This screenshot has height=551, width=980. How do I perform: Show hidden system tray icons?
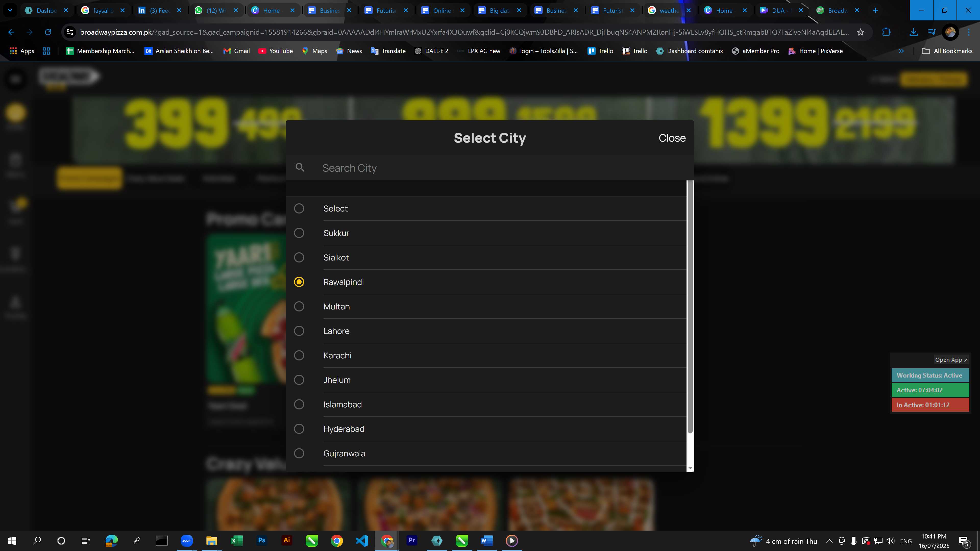click(829, 541)
